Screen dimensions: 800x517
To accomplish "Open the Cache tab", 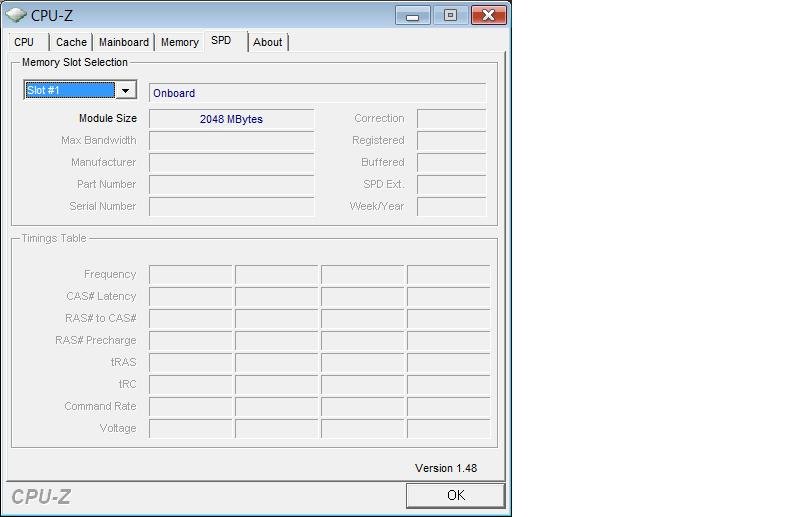I will 71,42.
